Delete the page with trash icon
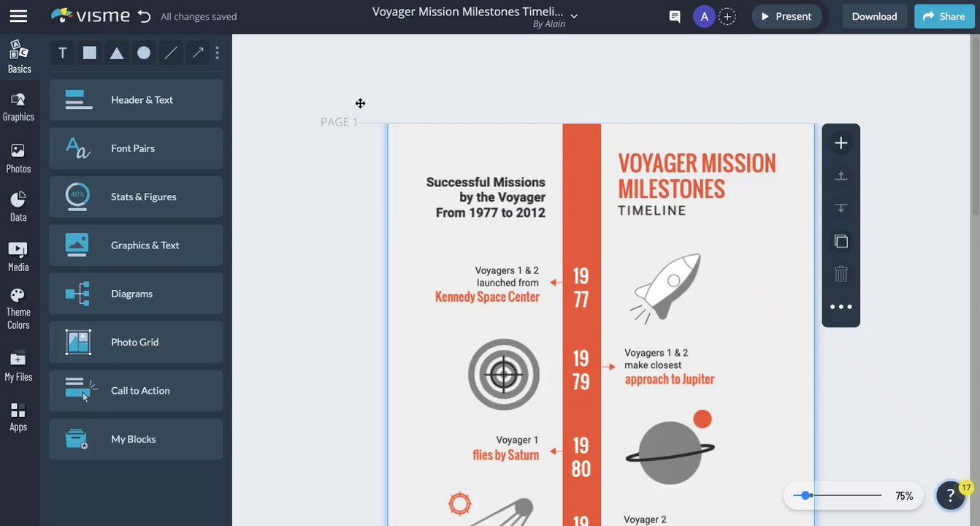The height and width of the screenshot is (526, 980). 841,274
